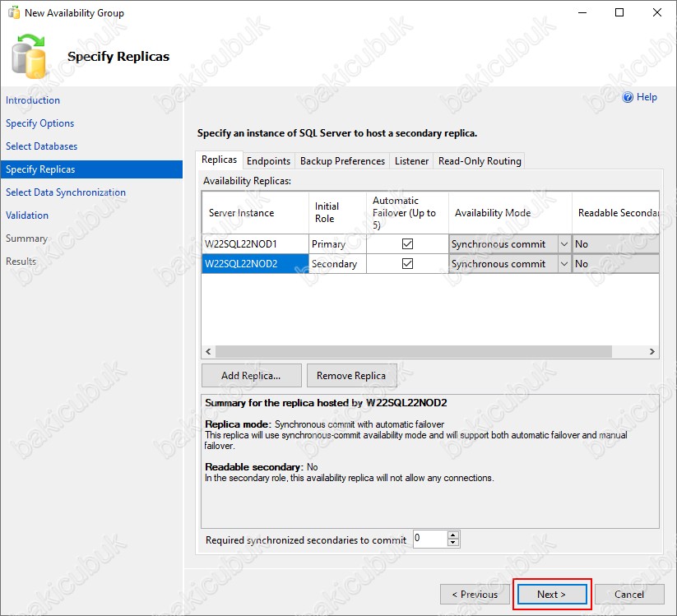677x616 pixels.
Task: Go to the Specify Options page
Action: 39,123
